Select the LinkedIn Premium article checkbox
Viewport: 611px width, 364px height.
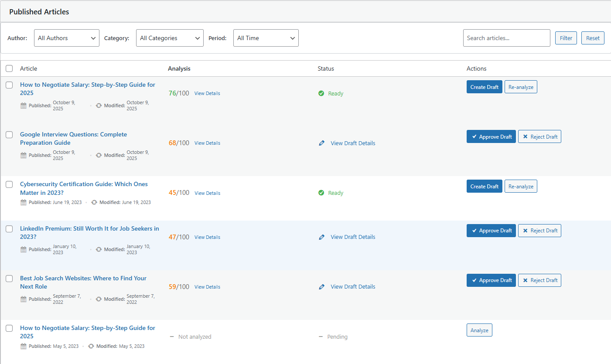tap(9, 229)
